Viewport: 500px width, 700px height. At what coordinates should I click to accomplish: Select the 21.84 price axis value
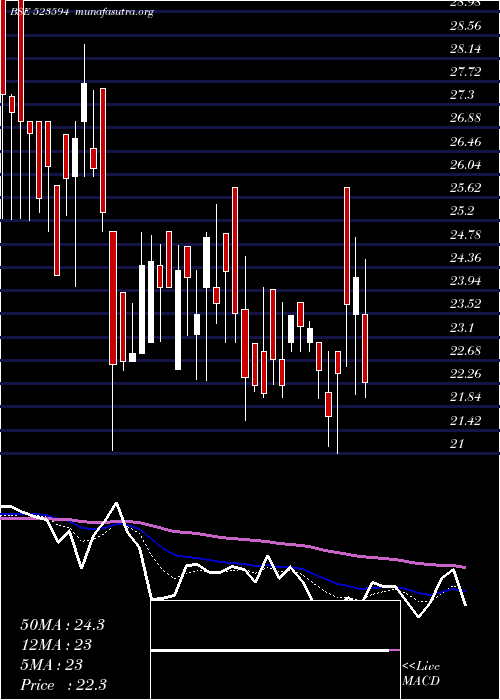[466, 397]
